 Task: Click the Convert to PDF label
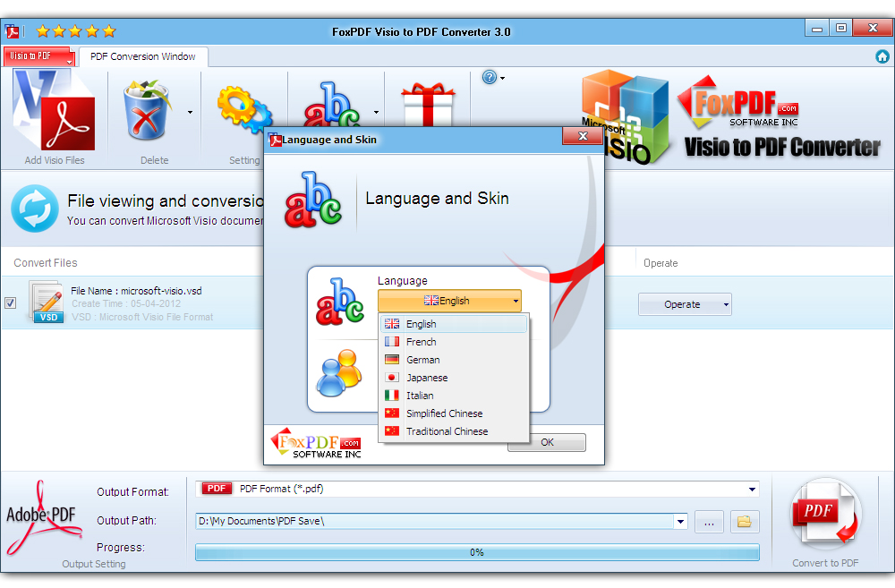click(825, 563)
